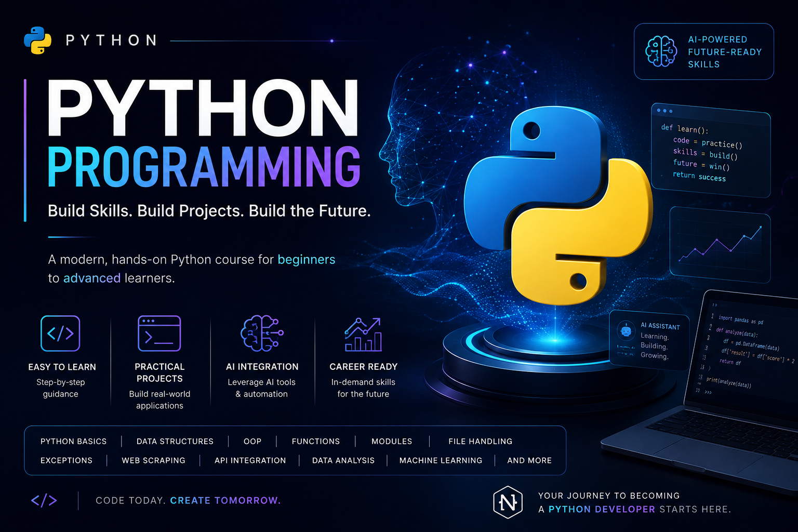Screen dimensions: 798x532
Task: Click the spaced PYTHON wordmark beside the small logo
Action: point(112,41)
